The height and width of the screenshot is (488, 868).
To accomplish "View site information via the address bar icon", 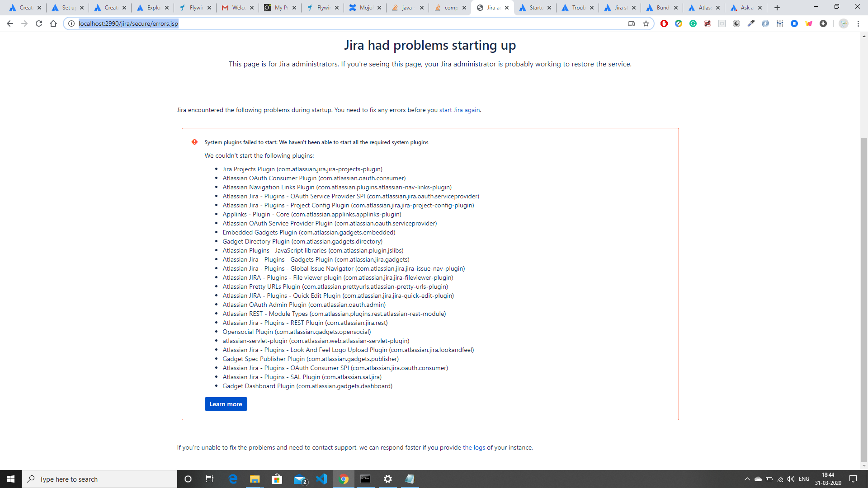I will point(71,23).
